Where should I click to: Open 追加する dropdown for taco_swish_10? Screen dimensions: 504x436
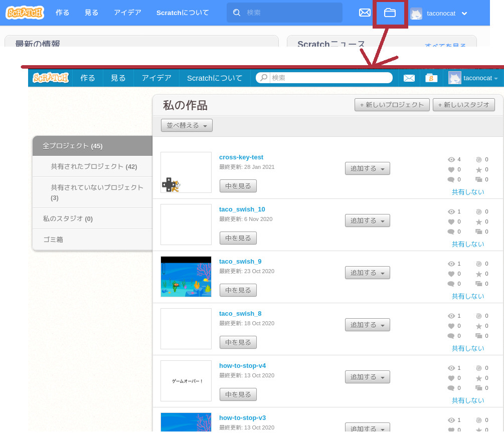tap(368, 221)
